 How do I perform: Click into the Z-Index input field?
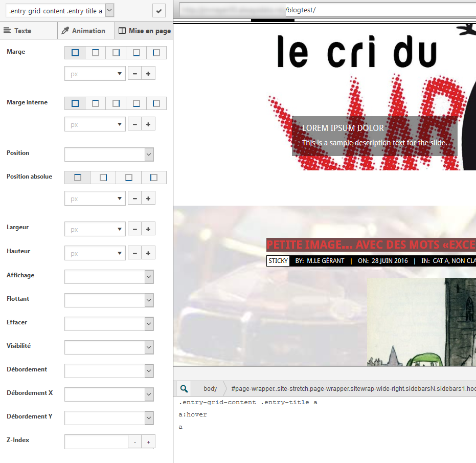click(x=96, y=442)
